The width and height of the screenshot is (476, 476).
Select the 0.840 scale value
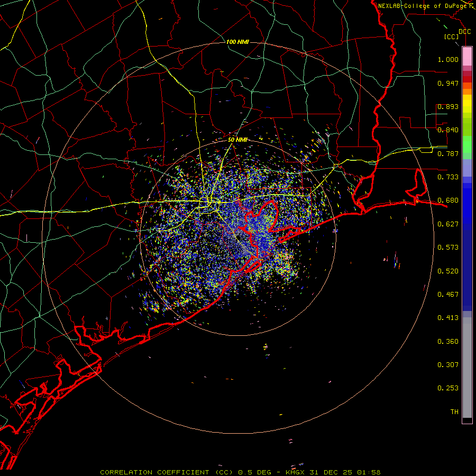coord(448,130)
